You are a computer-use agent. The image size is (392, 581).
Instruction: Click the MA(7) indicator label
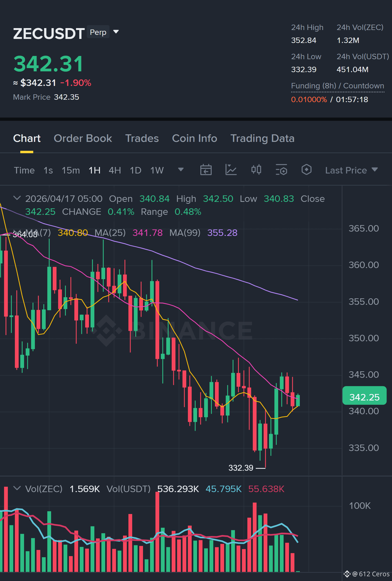pyautogui.click(x=38, y=233)
